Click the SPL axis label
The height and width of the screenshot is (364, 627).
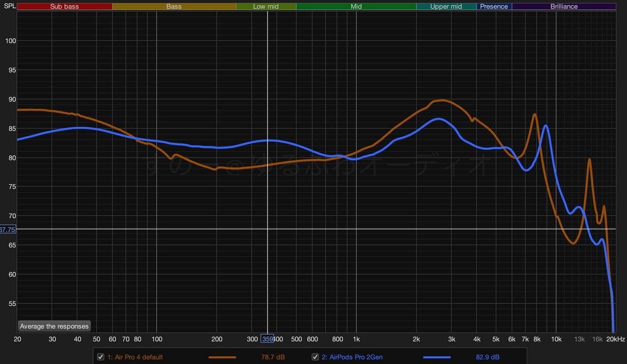[9, 6]
